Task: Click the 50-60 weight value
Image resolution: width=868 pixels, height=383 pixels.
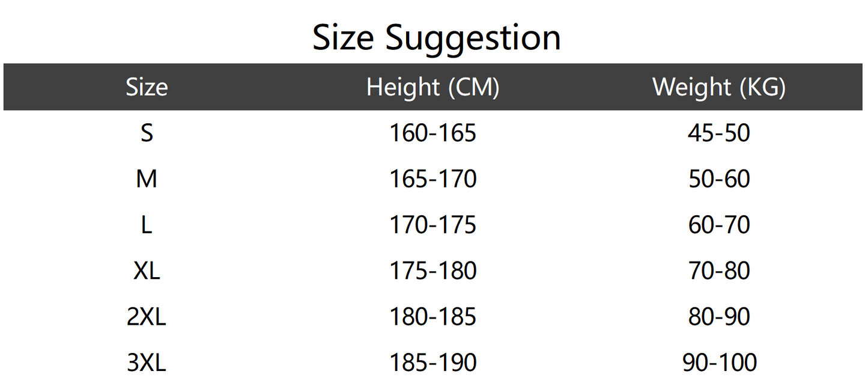Action: tap(719, 179)
